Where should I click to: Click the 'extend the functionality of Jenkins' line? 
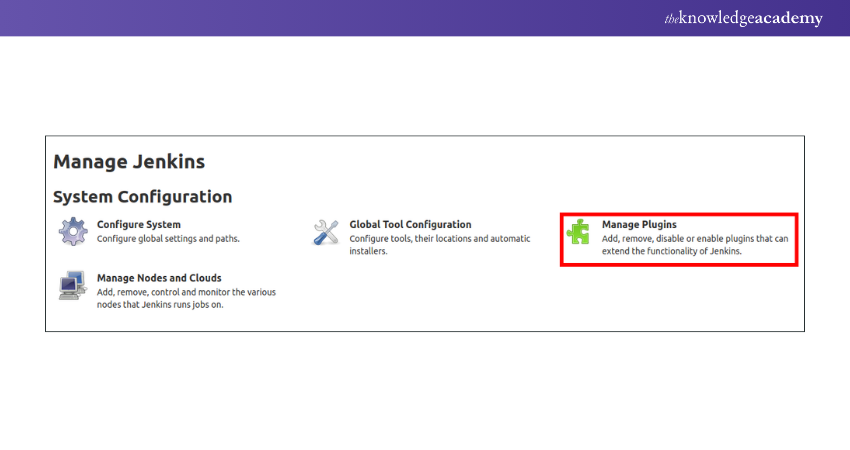click(671, 252)
